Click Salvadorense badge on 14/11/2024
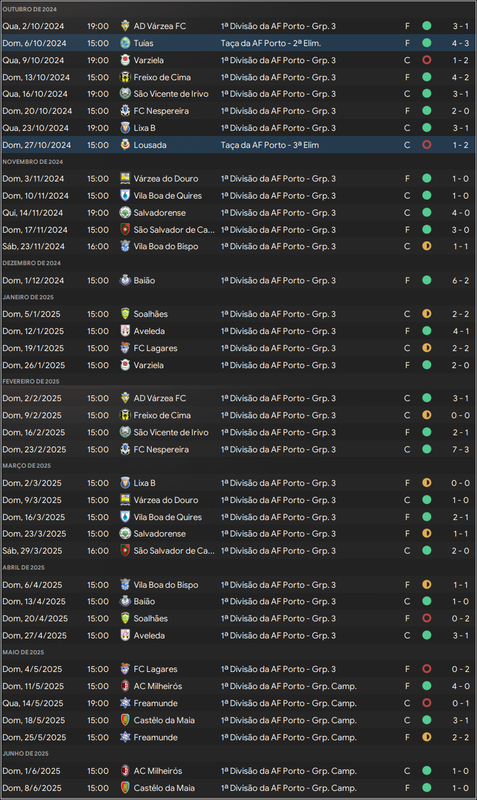The width and height of the screenshot is (477, 800). pos(125,212)
